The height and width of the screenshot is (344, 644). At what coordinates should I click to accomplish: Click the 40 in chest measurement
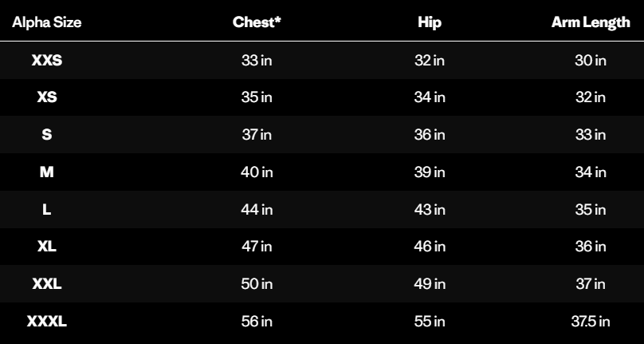[257, 172]
